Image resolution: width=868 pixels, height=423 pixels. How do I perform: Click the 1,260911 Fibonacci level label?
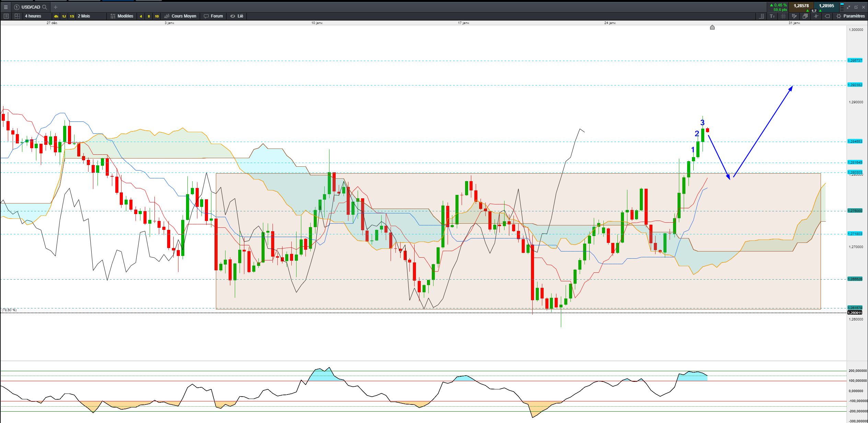[855, 313]
